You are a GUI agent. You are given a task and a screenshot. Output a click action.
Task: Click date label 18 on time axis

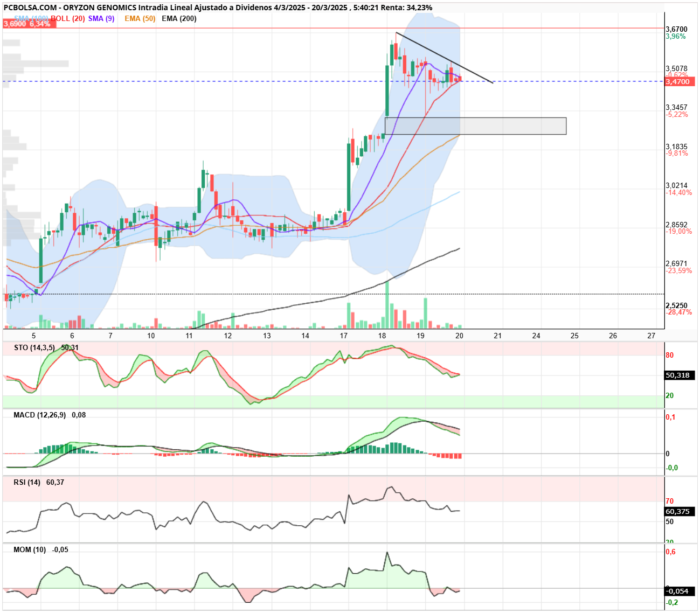click(382, 336)
